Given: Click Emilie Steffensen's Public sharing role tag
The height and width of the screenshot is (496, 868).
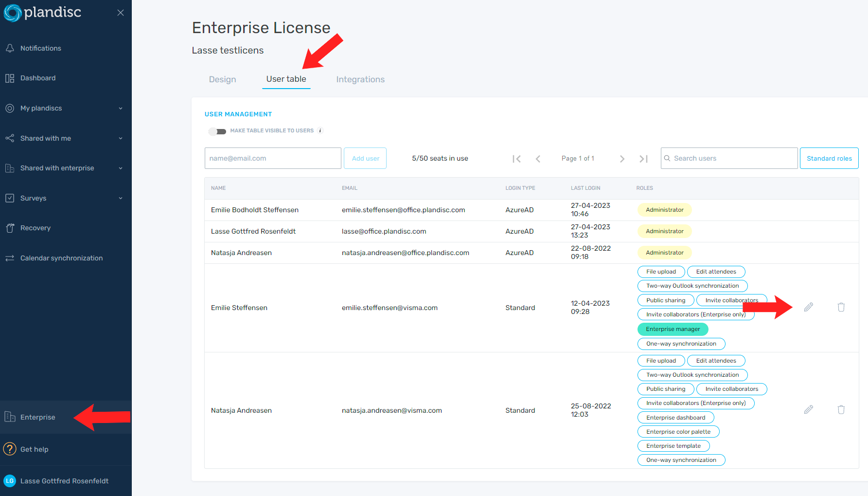Looking at the screenshot, I should click(666, 300).
